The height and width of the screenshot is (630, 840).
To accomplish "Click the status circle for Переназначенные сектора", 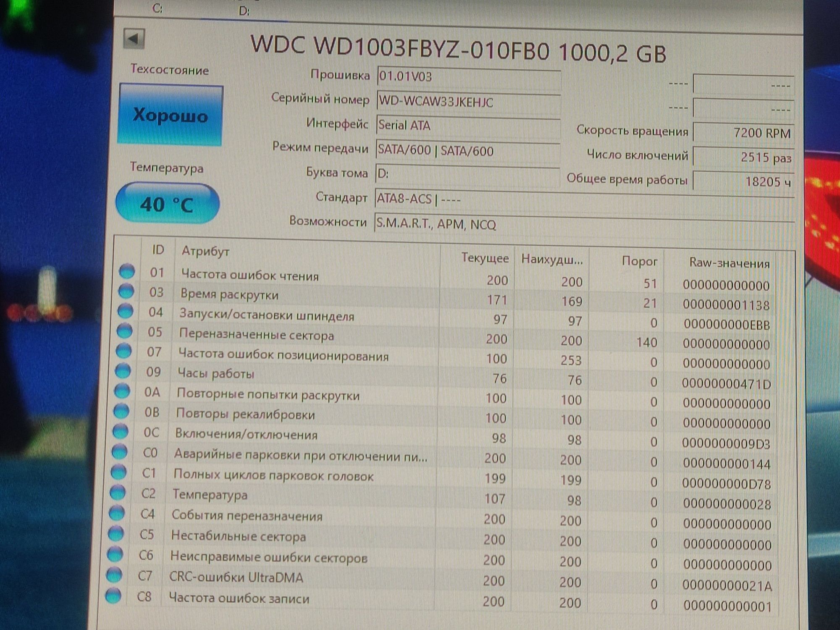I will coord(124,331).
